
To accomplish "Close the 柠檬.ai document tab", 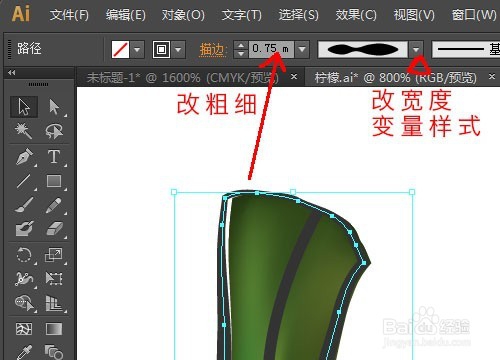I will (492, 77).
